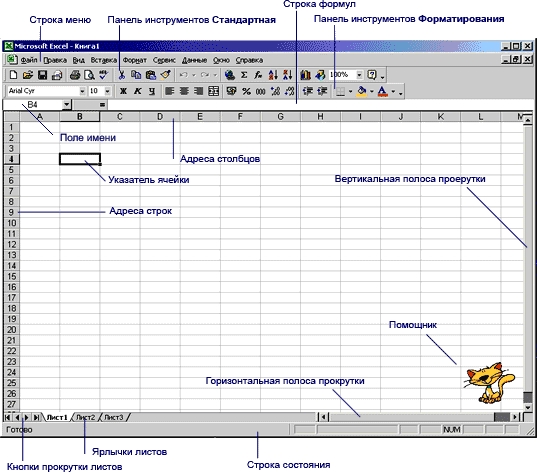The height and width of the screenshot is (472, 537).
Task: Click the Undo arrow icon
Action: [x=184, y=75]
